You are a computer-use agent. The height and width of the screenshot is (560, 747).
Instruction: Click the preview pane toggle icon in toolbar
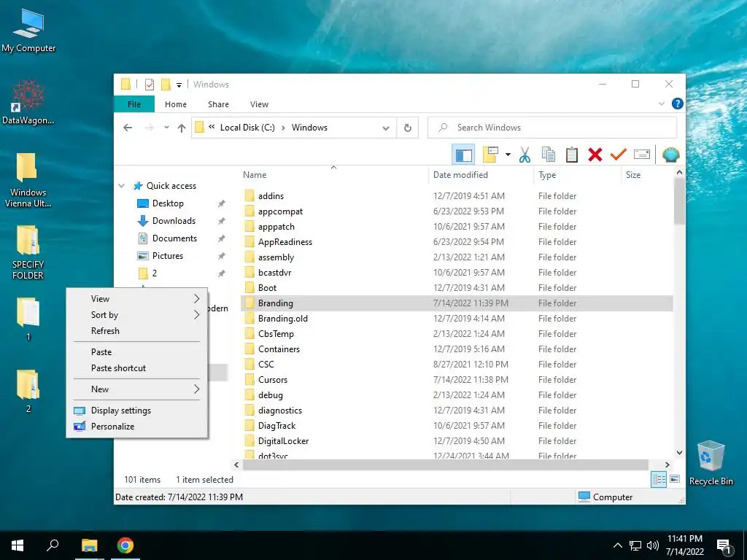tap(463, 155)
